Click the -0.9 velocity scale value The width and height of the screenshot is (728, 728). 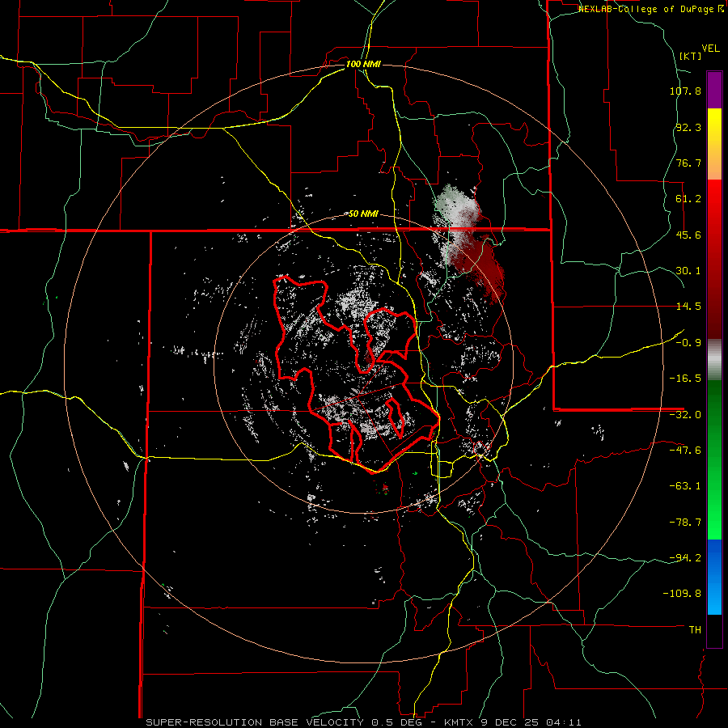coord(688,343)
